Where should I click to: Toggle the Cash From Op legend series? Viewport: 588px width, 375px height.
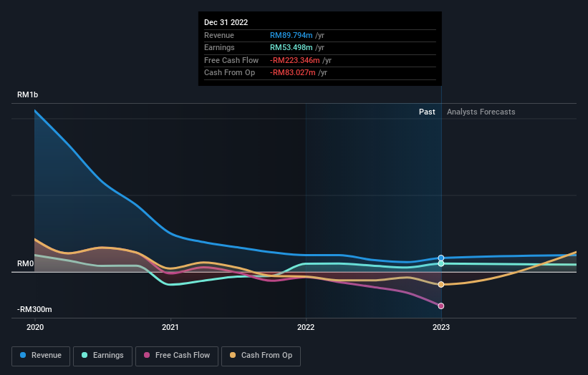(261, 356)
